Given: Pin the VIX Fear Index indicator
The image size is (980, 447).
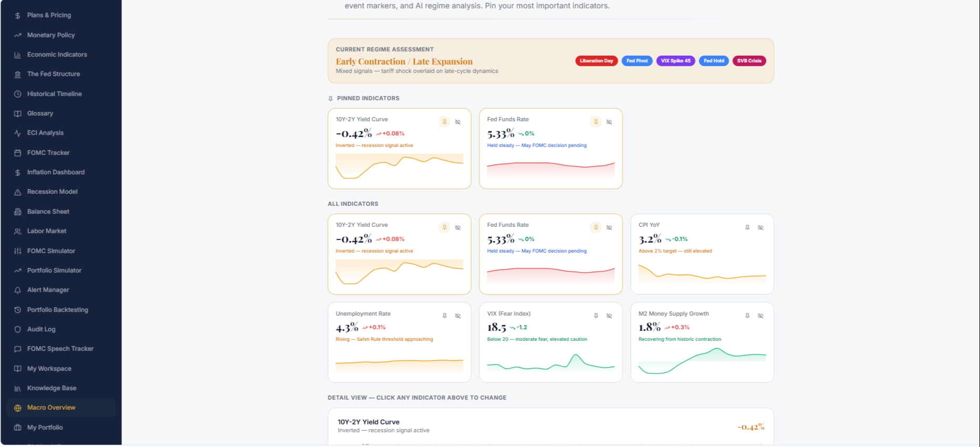Looking at the screenshot, I should pyautogui.click(x=596, y=316).
